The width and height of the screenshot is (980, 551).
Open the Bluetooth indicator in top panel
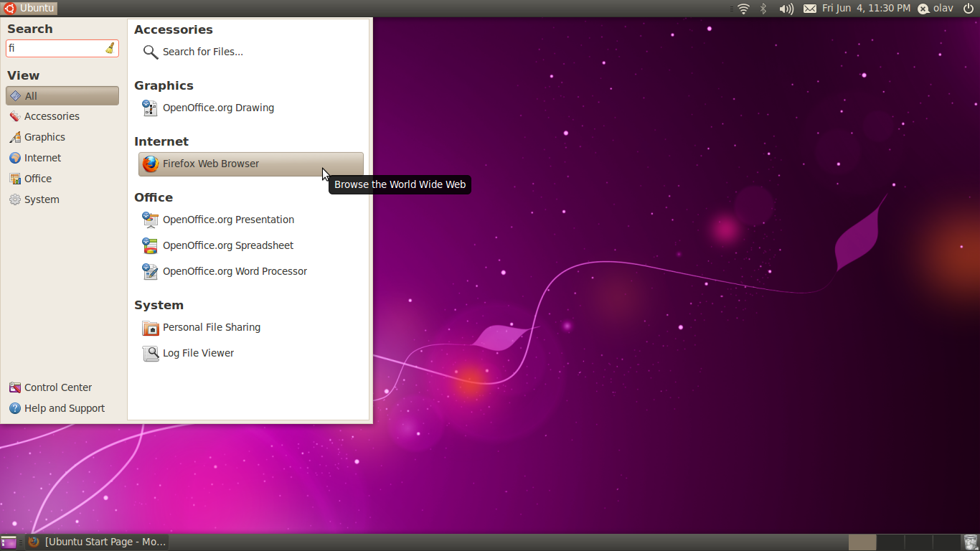[x=763, y=9]
